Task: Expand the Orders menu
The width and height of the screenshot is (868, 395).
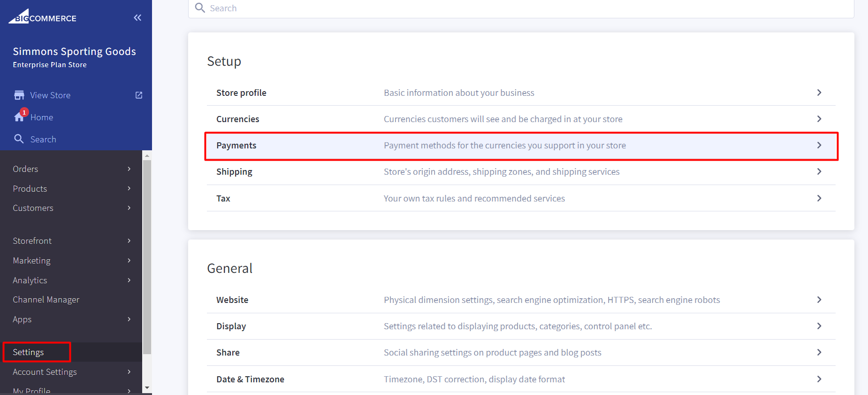Action: point(71,169)
